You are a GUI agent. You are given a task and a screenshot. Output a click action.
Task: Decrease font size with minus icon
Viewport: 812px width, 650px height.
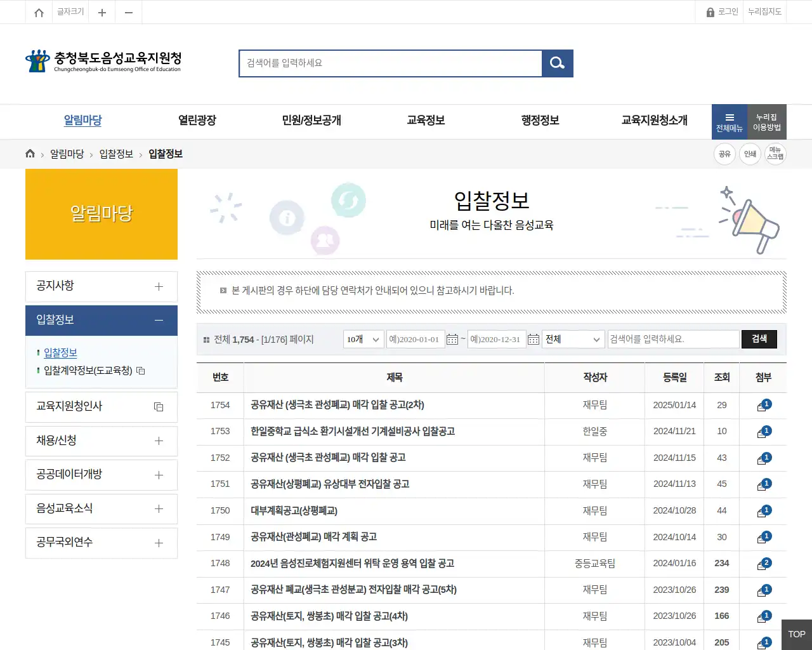(x=129, y=12)
